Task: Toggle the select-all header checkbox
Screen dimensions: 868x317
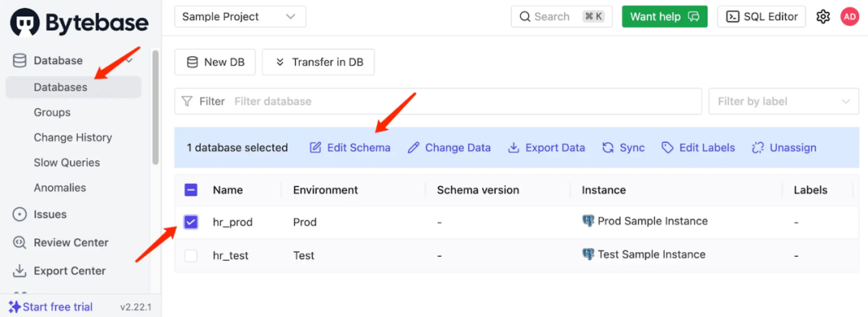Action: click(x=191, y=190)
